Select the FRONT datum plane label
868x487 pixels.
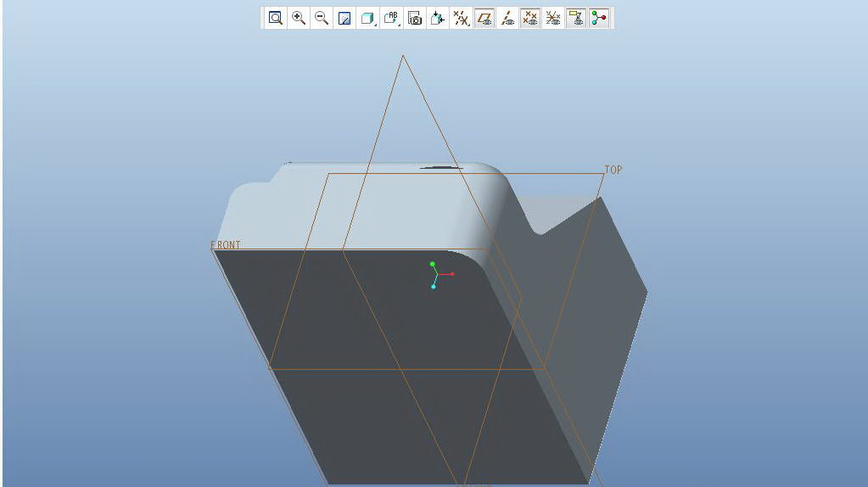pos(226,245)
